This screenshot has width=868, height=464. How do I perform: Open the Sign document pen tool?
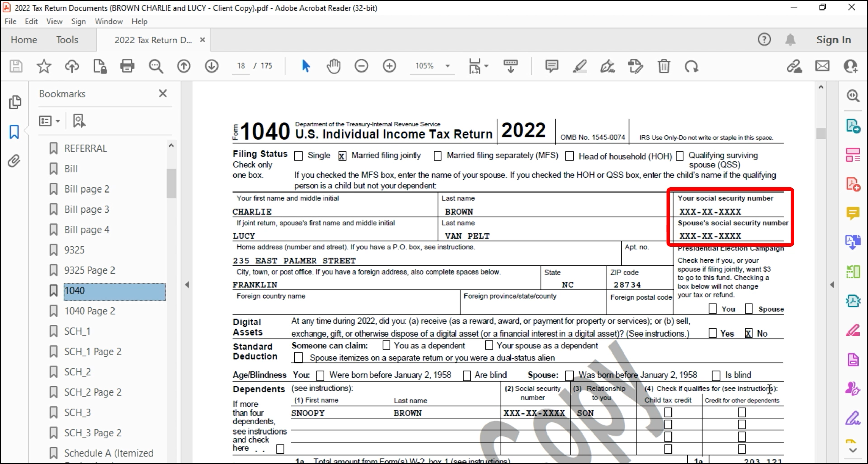coord(607,66)
